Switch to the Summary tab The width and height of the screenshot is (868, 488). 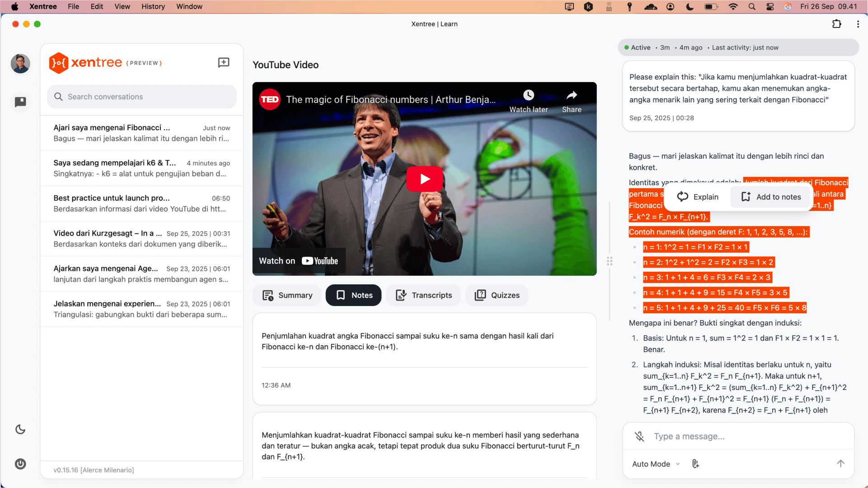click(x=287, y=295)
